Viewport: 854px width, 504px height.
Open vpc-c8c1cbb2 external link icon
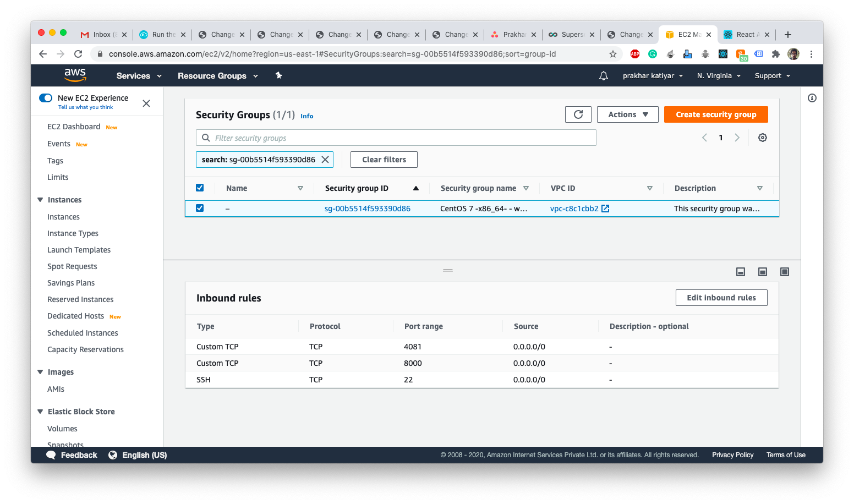[x=605, y=209]
